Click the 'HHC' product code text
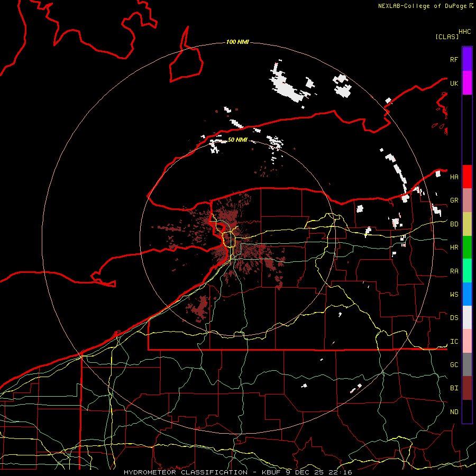This screenshot has height=476, width=476. click(x=465, y=32)
